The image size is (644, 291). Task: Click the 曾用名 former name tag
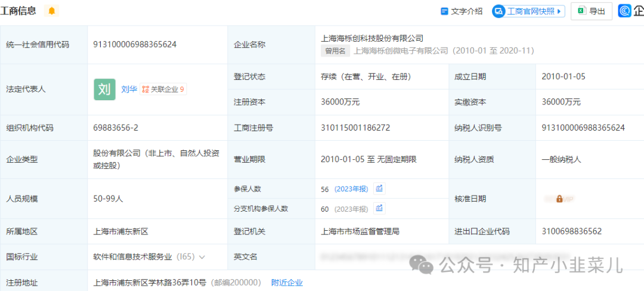(335, 51)
